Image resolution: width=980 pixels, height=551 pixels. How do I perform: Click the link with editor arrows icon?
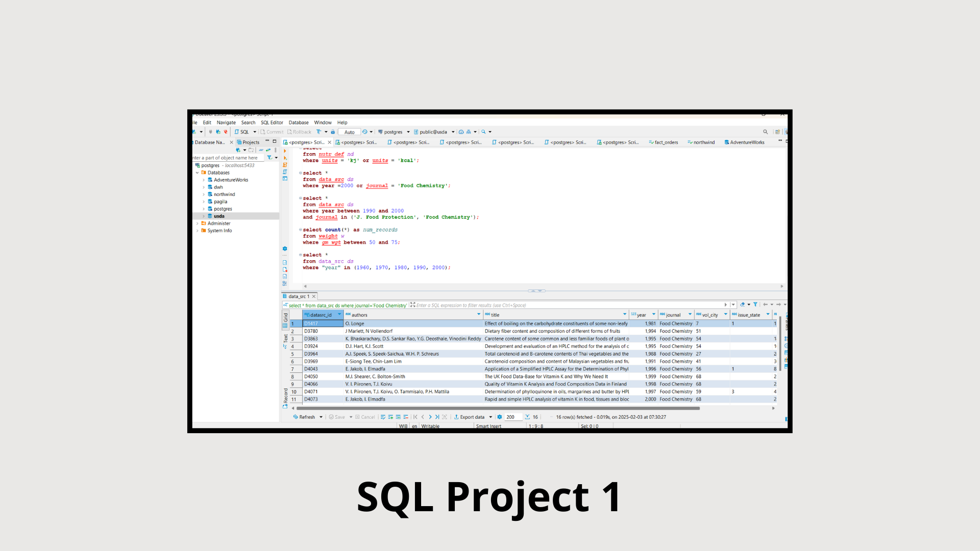coord(268,150)
